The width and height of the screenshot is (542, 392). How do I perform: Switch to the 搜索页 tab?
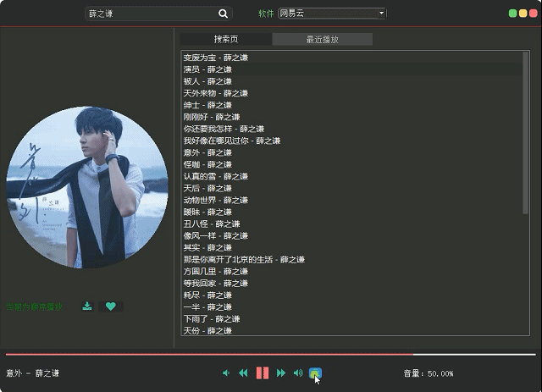click(226, 40)
